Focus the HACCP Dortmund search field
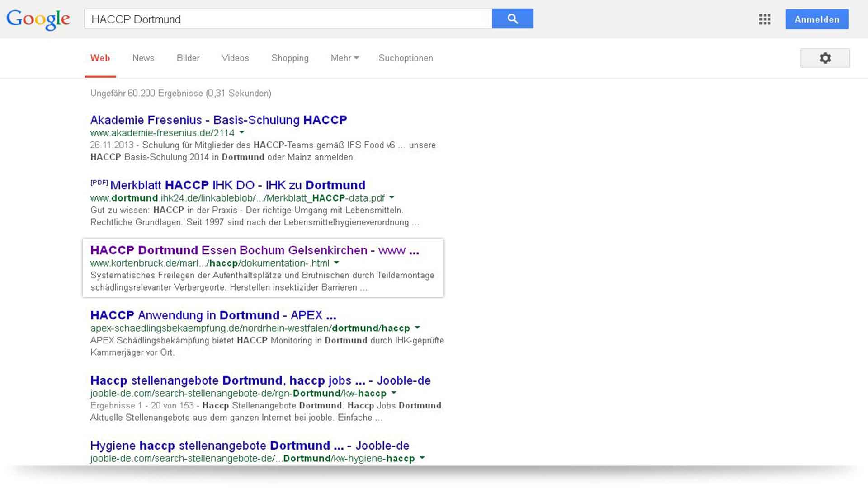This screenshot has width=868, height=488. click(288, 19)
